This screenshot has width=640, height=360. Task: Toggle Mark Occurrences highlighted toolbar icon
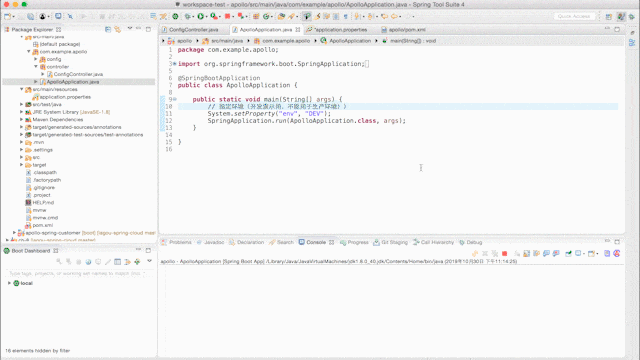pos(307,16)
